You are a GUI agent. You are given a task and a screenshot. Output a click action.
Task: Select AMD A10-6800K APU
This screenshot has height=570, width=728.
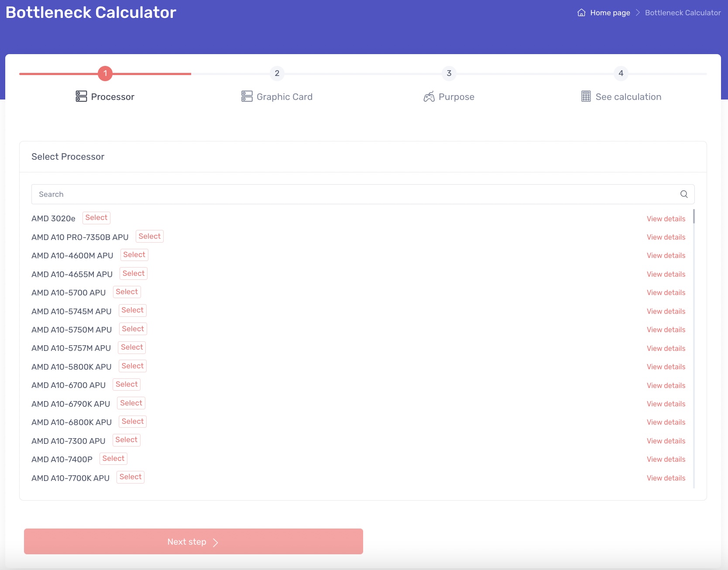click(133, 422)
